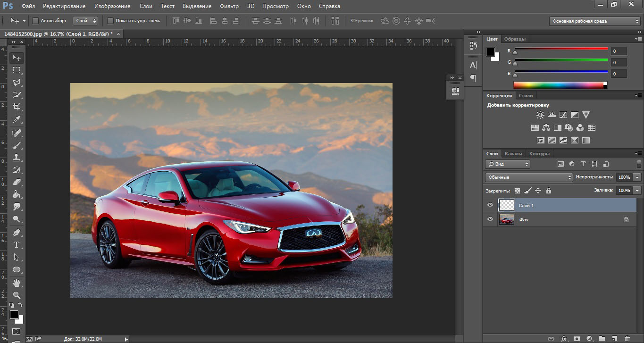Switch to the Каналы tab
644x343 pixels.
(513, 153)
